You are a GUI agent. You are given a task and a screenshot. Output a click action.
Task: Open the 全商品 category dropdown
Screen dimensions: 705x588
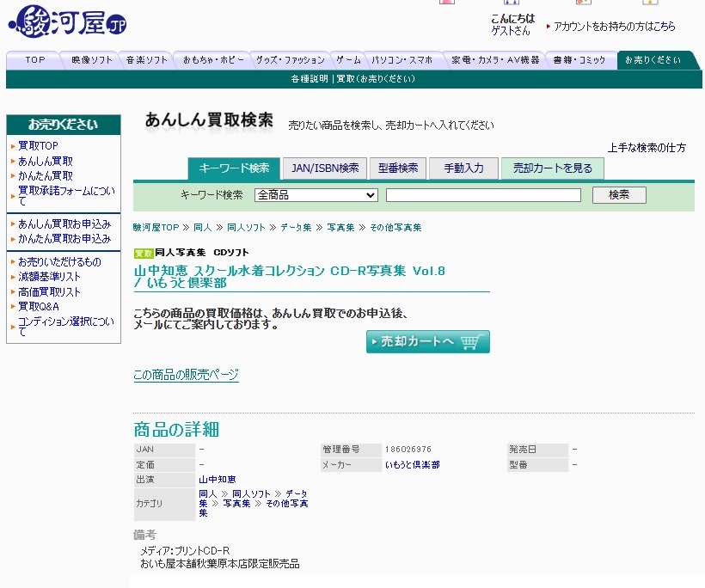316,194
